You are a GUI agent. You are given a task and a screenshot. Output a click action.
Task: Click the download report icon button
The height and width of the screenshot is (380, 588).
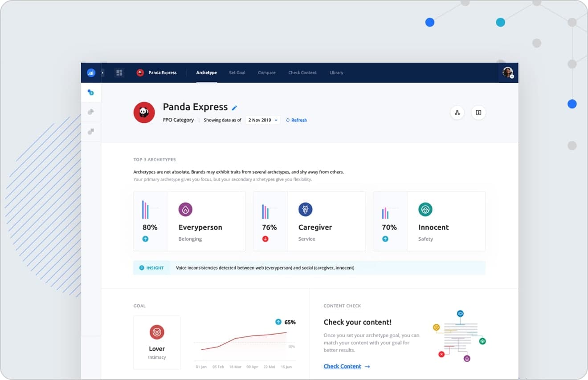(478, 113)
